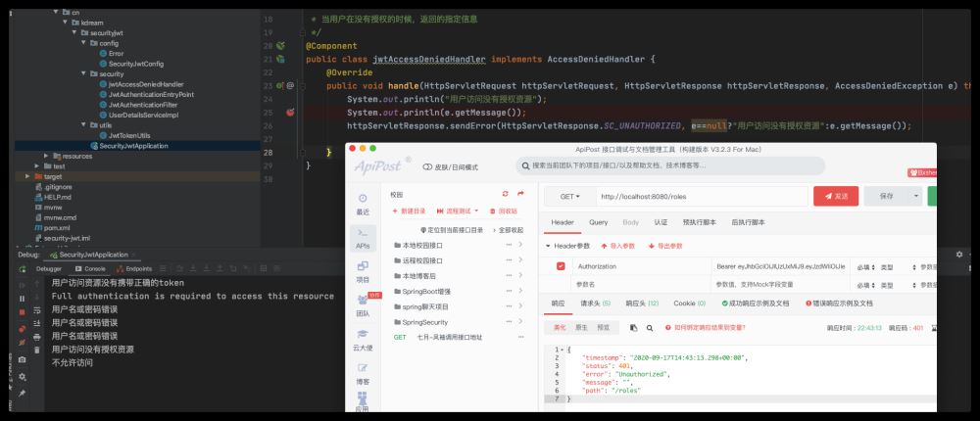
Task: Click the pin tab icon in debug panel
Action: pos(23,393)
